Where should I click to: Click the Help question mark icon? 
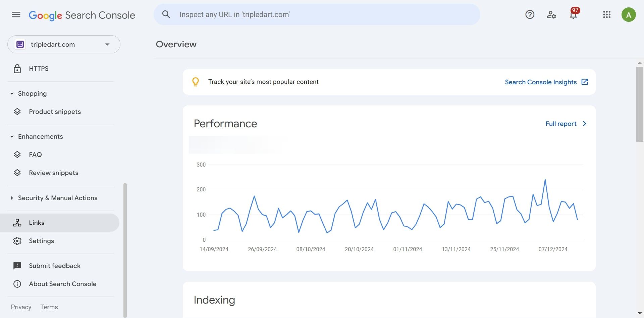pyautogui.click(x=530, y=15)
